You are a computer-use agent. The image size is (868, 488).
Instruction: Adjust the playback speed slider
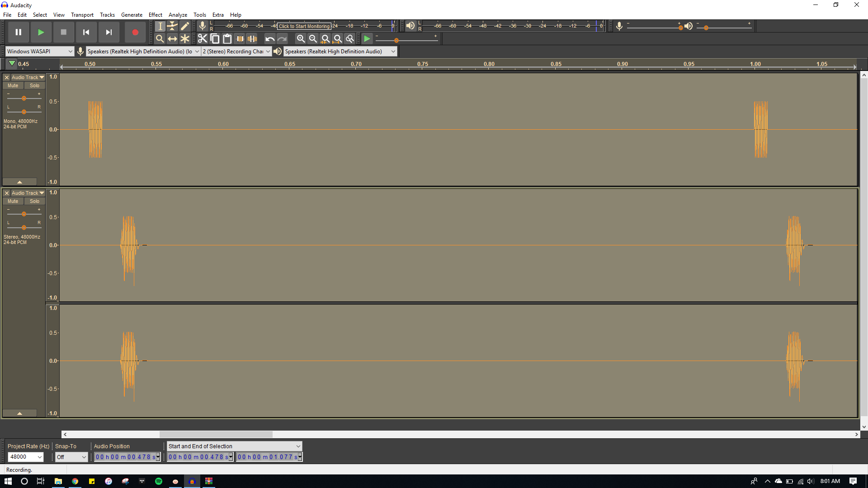coord(397,39)
